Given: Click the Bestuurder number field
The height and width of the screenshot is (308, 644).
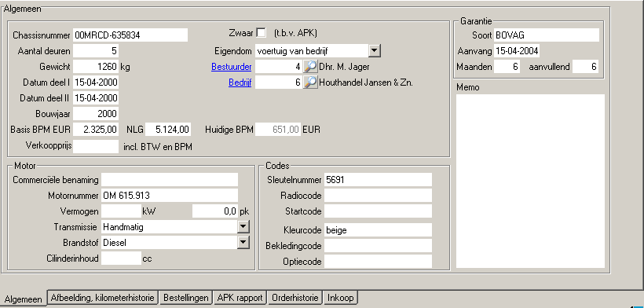Looking at the screenshot, I should [x=279, y=67].
